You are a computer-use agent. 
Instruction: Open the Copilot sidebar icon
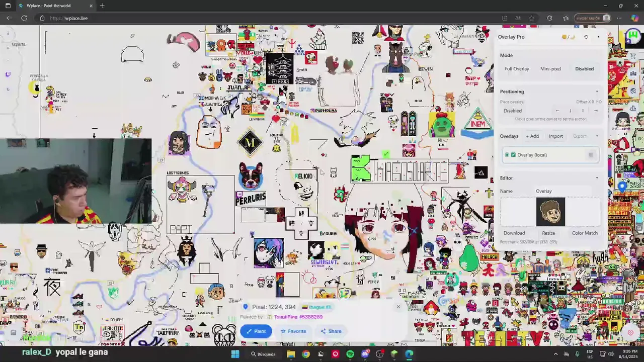[634, 18]
